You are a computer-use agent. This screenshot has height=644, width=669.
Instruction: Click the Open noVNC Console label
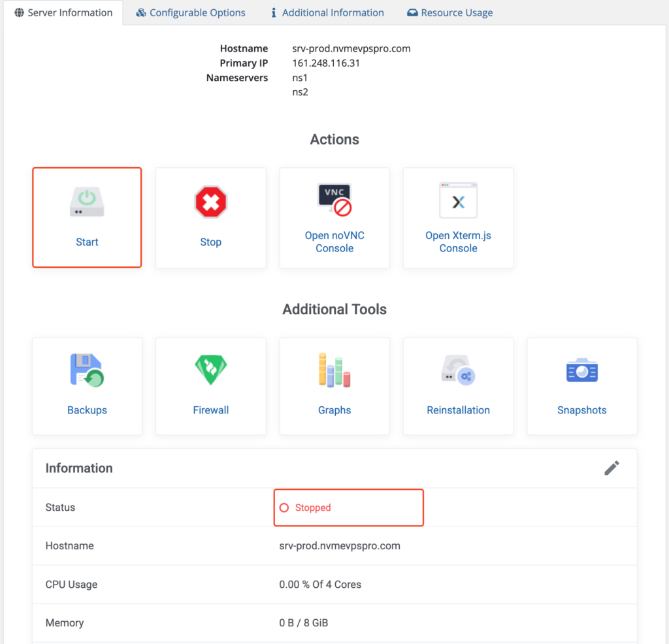click(x=334, y=242)
